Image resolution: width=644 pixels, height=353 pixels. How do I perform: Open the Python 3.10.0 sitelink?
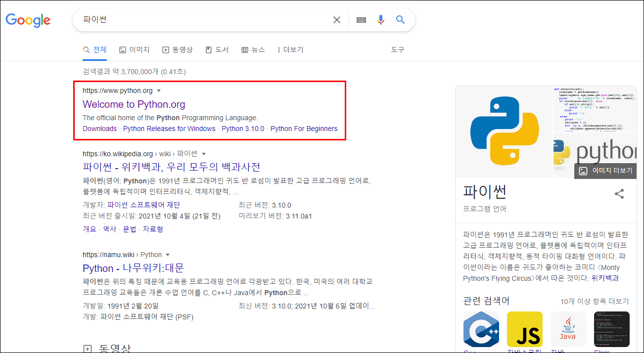click(243, 129)
